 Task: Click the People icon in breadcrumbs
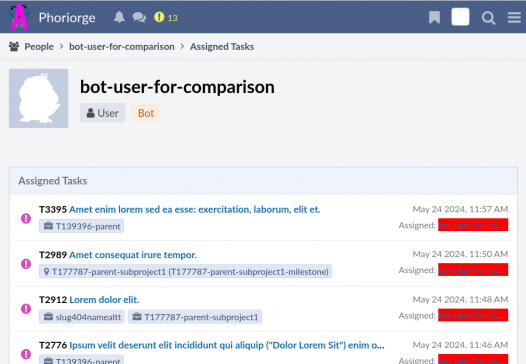click(14, 46)
